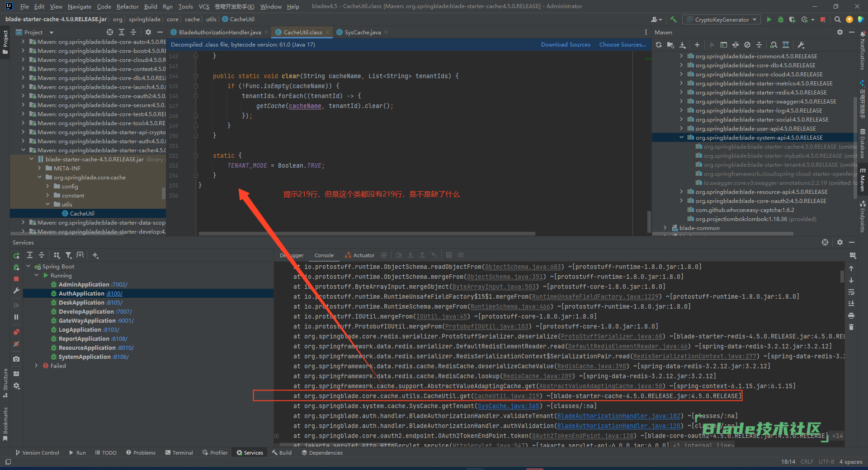Open Search Everywhere magnifier icon
Screen dimensions: 868x470
click(x=837, y=19)
